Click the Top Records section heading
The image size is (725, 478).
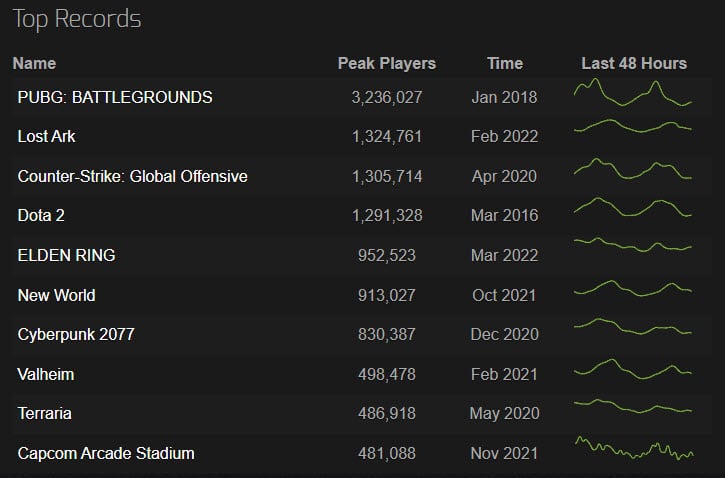click(x=77, y=19)
